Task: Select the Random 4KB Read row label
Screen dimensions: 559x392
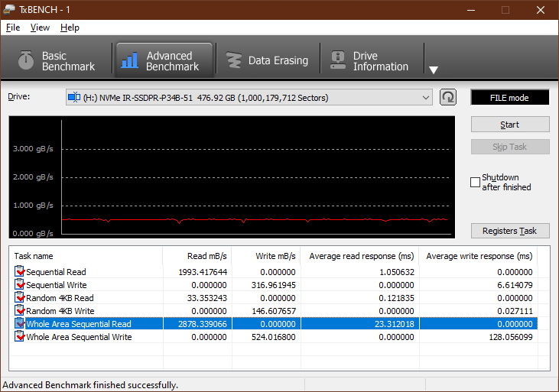Action: click(60, 298)
